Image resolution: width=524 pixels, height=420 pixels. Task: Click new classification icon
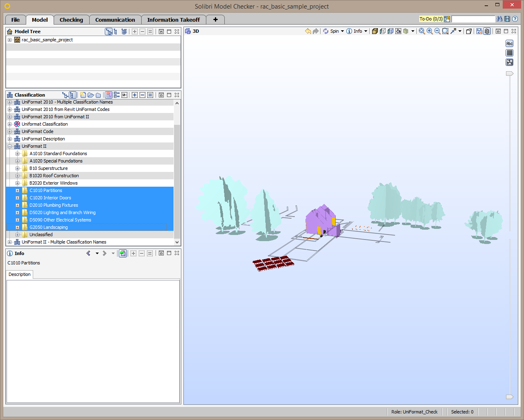coord(83,95)
